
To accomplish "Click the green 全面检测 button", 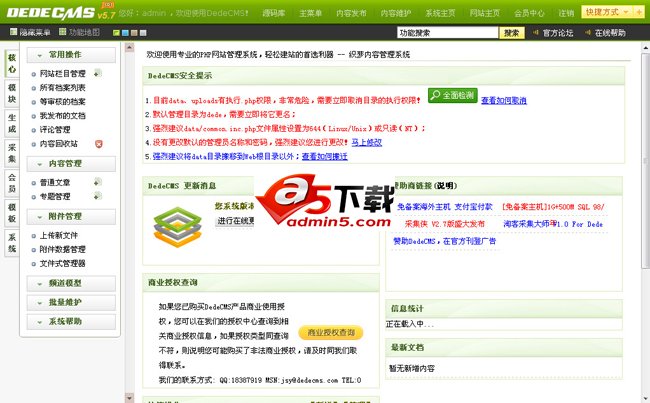I will (453, 95).
